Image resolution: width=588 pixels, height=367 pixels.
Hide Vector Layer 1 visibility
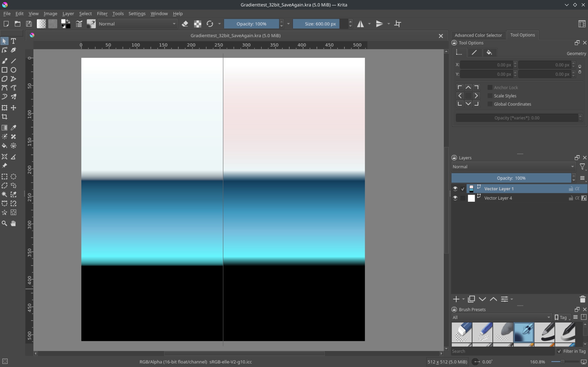tap(455, 189)
